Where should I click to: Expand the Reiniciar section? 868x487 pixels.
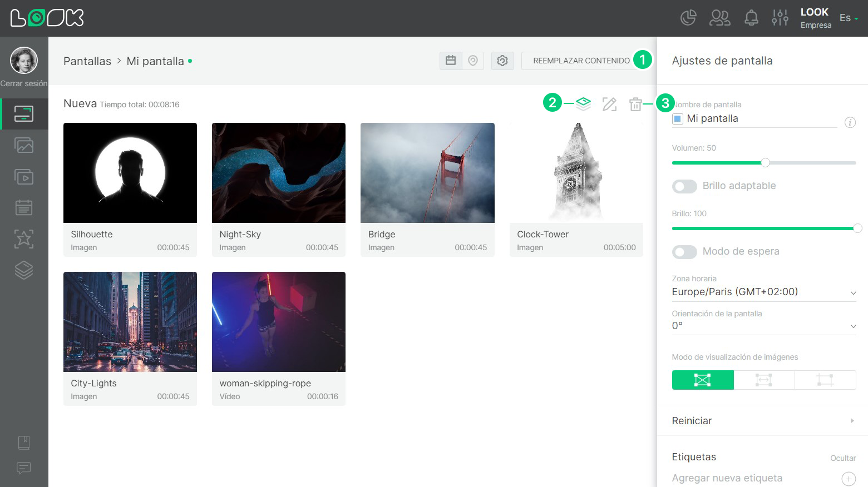click(762, 421)
